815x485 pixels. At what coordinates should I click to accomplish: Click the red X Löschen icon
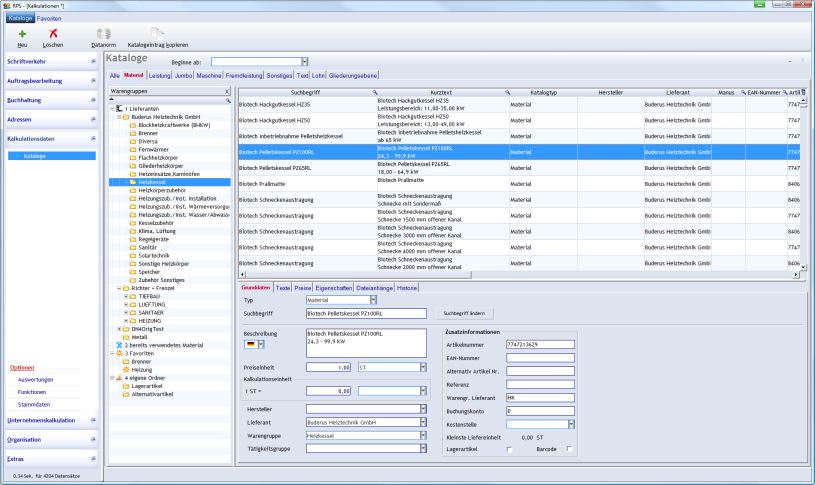click(53, 34)
